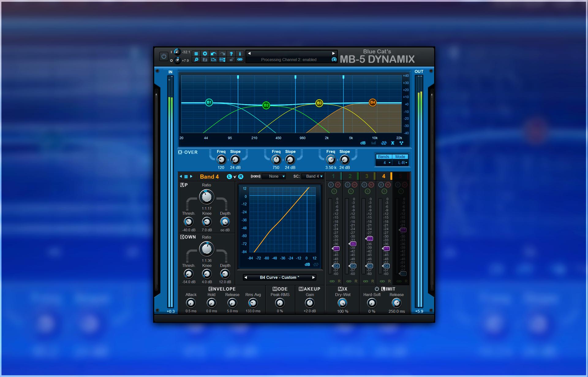The width and height of the screenshot is (588, 377).
Task: Click band 4 R reset button at bottom
Action: point(390,281)
